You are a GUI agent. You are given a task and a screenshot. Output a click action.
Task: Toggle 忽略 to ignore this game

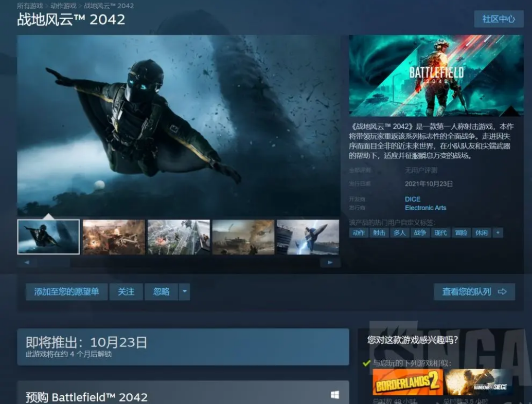(x=161, y=292)
